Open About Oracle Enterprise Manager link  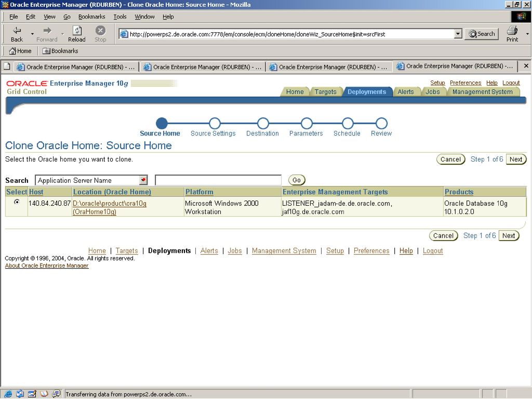click(47, 265)
